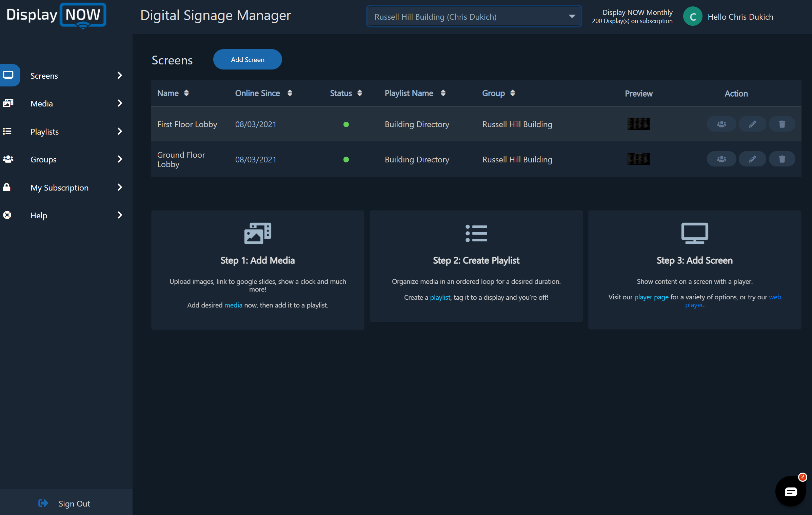Click Sign Out at the bottom

pos(74,503)
